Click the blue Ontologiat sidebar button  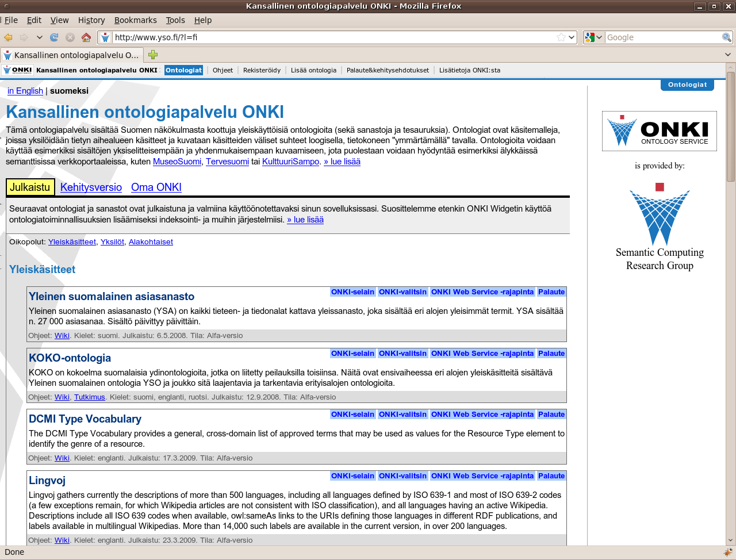[x=687, y=85]
